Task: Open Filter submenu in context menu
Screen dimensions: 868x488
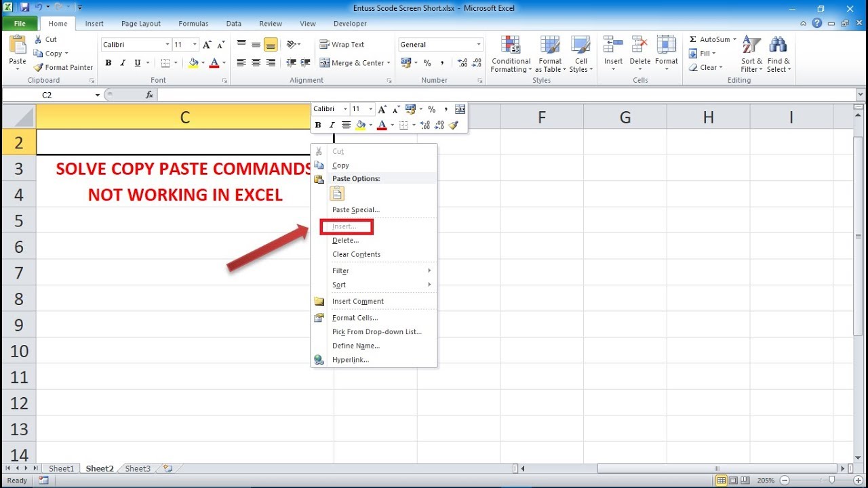Action: [x=374, y=270]
